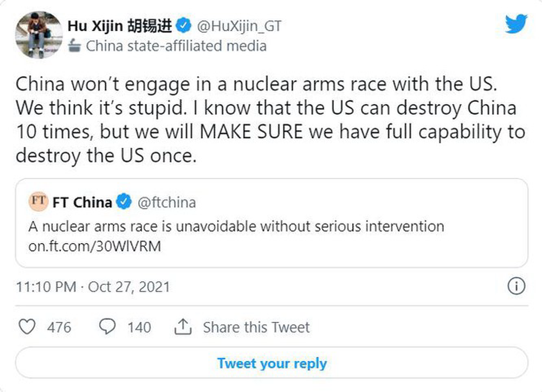Image resolution: width=542 pixels, height=392 pixels.
Task: Click the share arrow icon
Action: (x=183, y=327)
